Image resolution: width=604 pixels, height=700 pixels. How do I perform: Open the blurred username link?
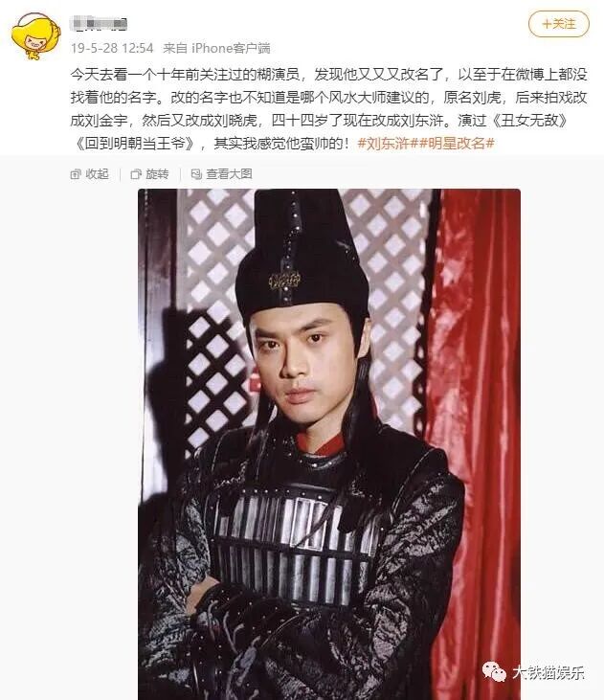[100, 23]
